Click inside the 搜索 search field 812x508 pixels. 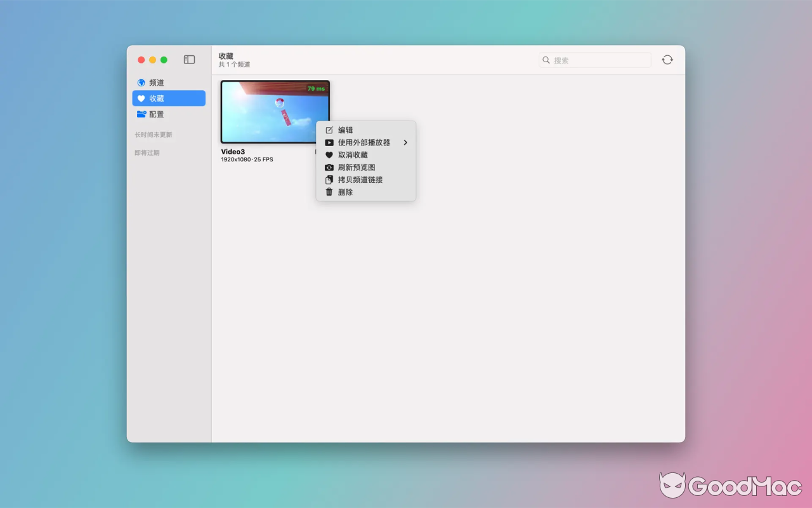point(595,60)
